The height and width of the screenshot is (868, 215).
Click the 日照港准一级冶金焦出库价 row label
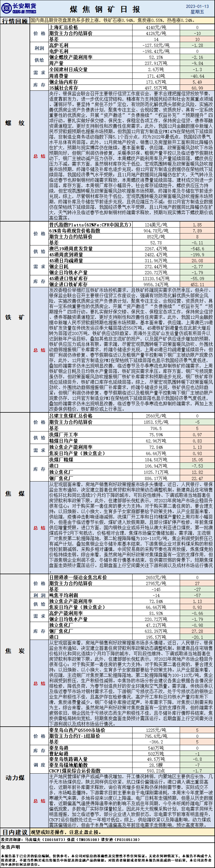tap(78, 577)
